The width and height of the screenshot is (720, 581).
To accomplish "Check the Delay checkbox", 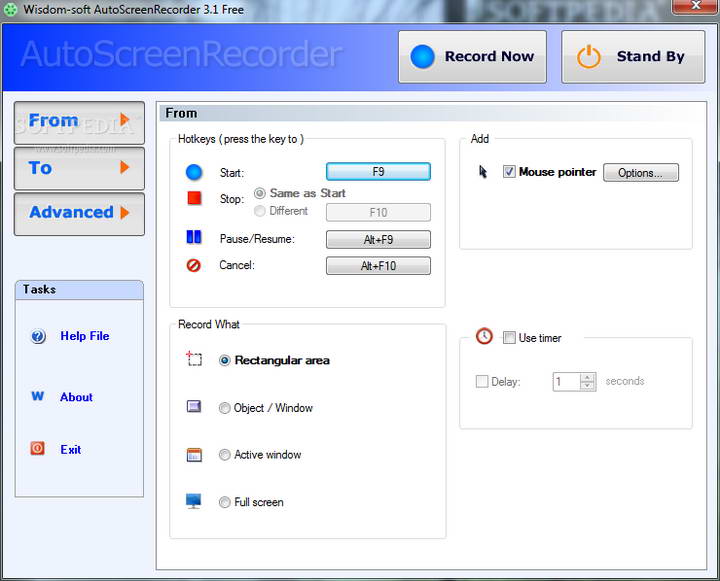I will point(482,381).
